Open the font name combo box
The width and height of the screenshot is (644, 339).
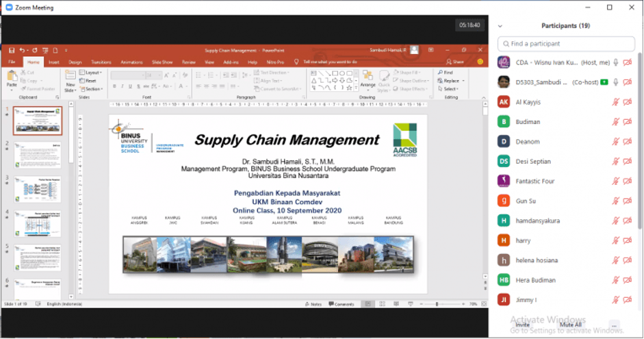(x=127, y=75)
